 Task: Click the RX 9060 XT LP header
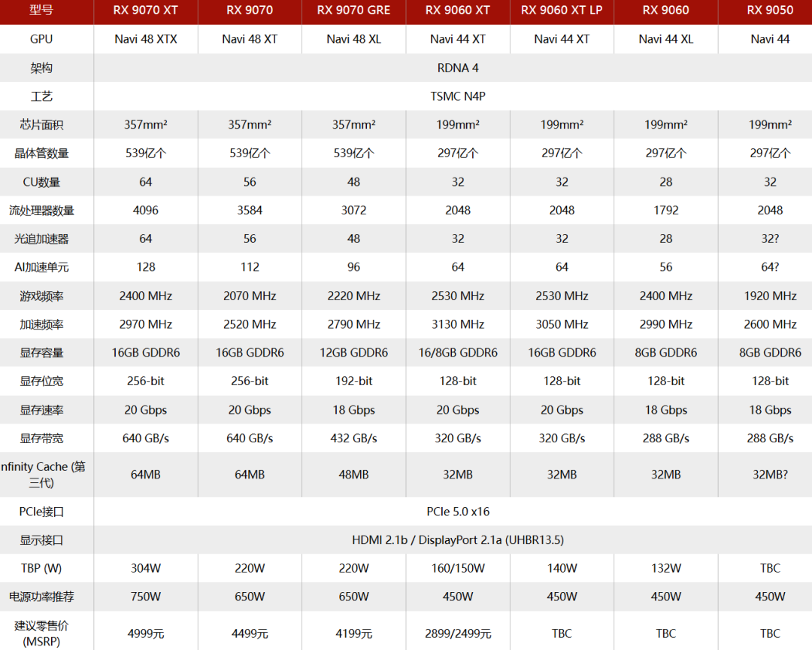tap(562, 11)
